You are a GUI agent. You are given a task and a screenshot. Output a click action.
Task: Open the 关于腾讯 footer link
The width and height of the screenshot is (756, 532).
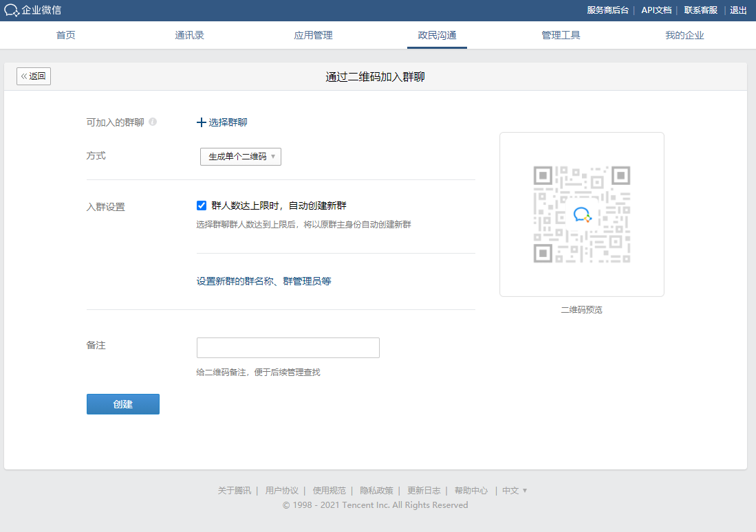(235, 491)
